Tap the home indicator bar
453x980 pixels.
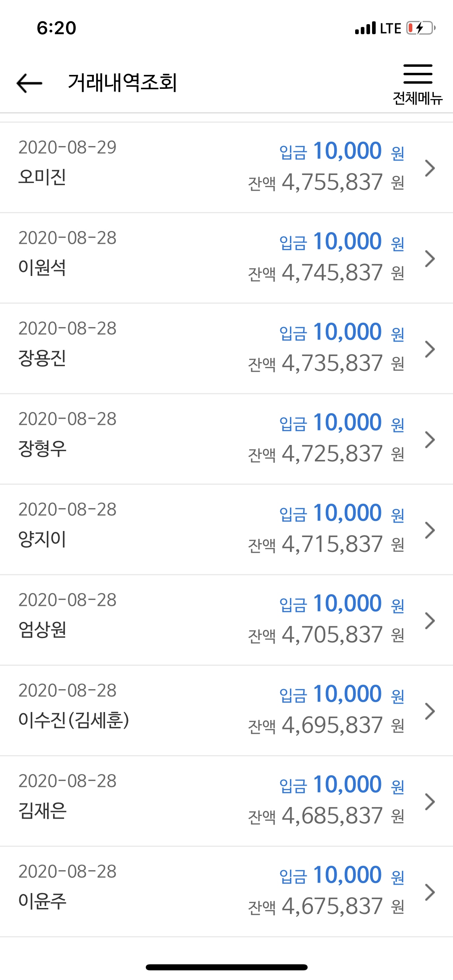tap(226, 967)
